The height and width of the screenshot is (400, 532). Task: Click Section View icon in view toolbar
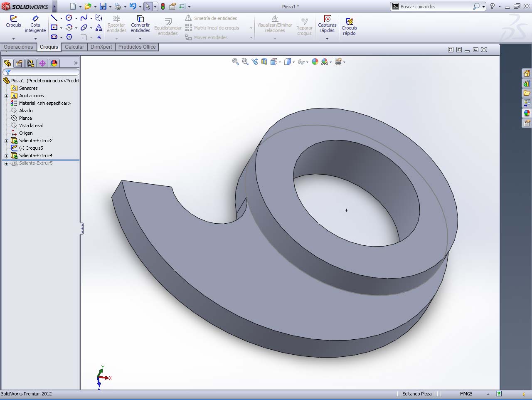(264, 62)
